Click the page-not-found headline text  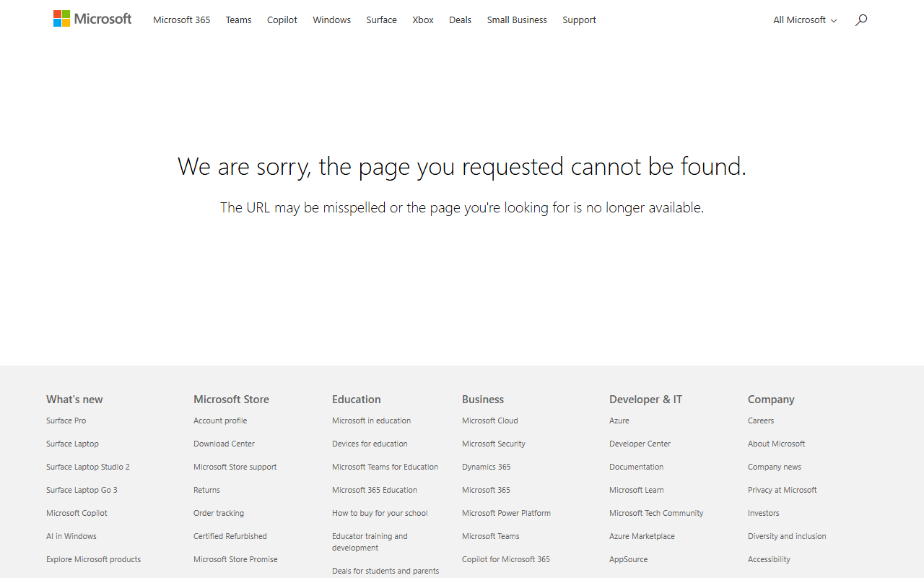pos(462,167)
